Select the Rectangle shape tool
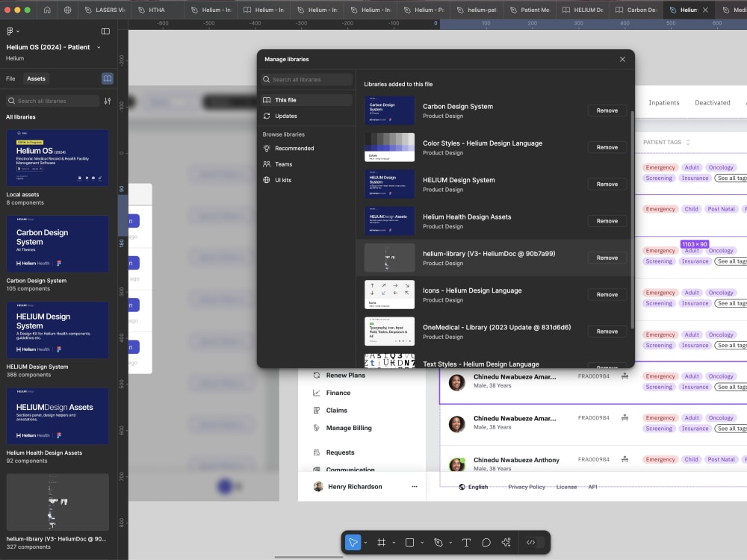 [409, 542]
